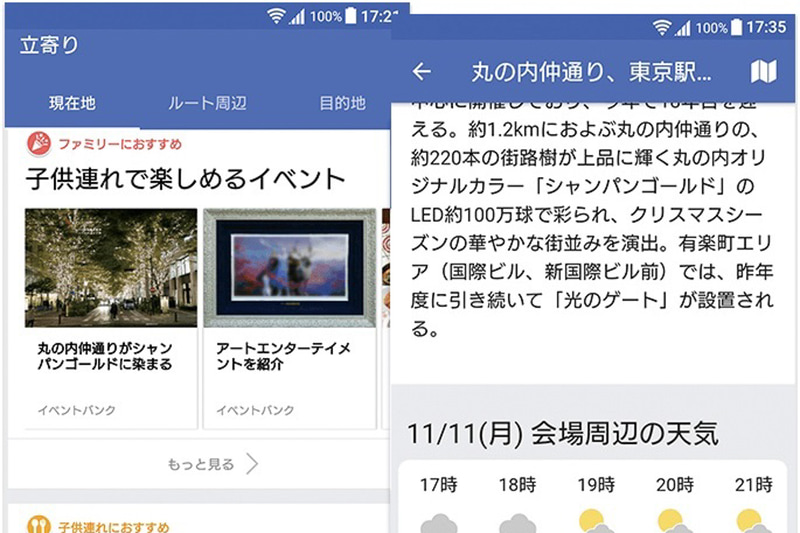Image resolution: width=800 pixels, height=533 pixels.
Task: Select the 目的地 tab
Action: coord(342,103)
